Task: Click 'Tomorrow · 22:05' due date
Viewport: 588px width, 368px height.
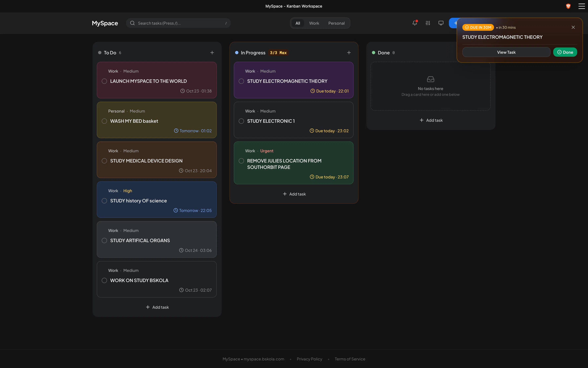Action: tap(195, 210)
